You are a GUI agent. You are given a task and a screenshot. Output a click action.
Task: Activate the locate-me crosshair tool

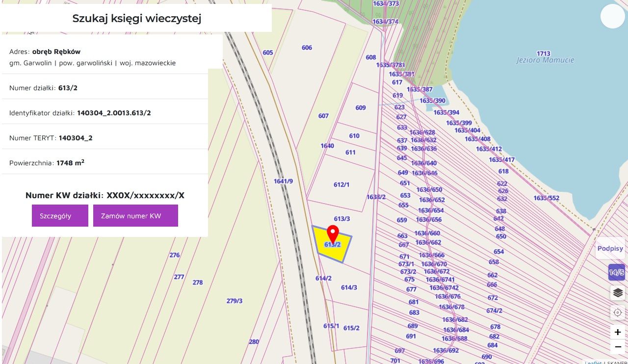tap(617, 312)
